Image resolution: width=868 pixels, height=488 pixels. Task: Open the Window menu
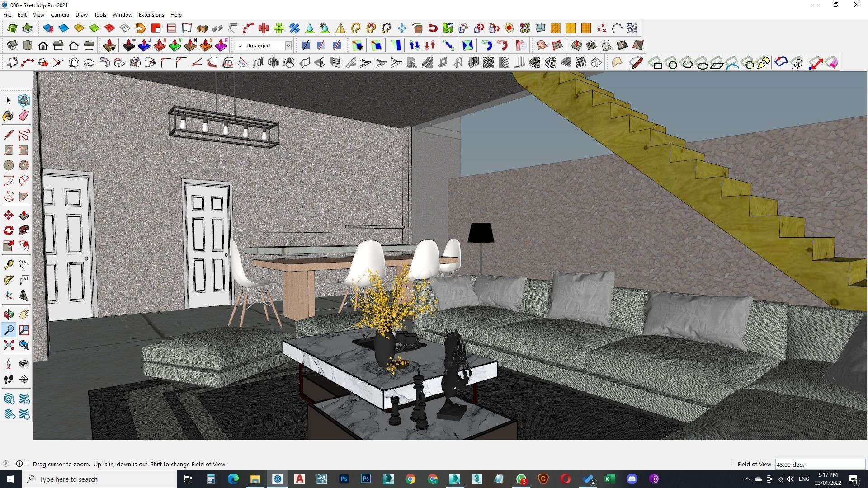point(122,15)
